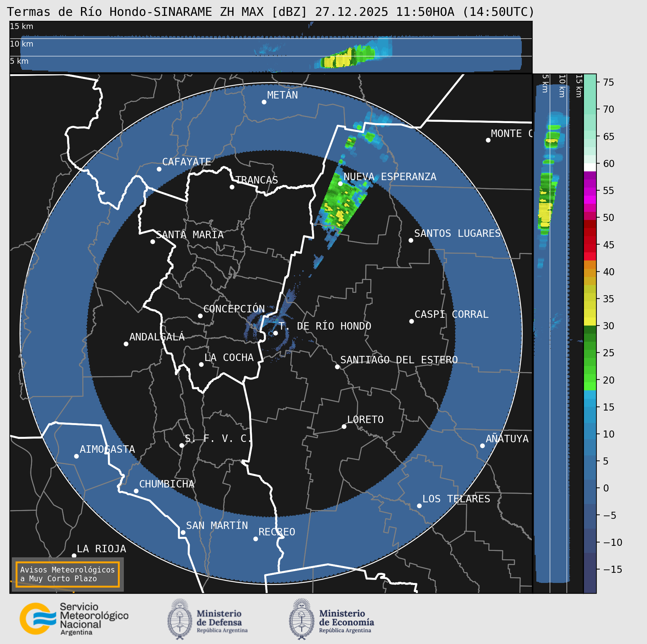Click the CHUMBICHA city marker dot
Viewport: 647px width, 644px height.
[136, 491]
